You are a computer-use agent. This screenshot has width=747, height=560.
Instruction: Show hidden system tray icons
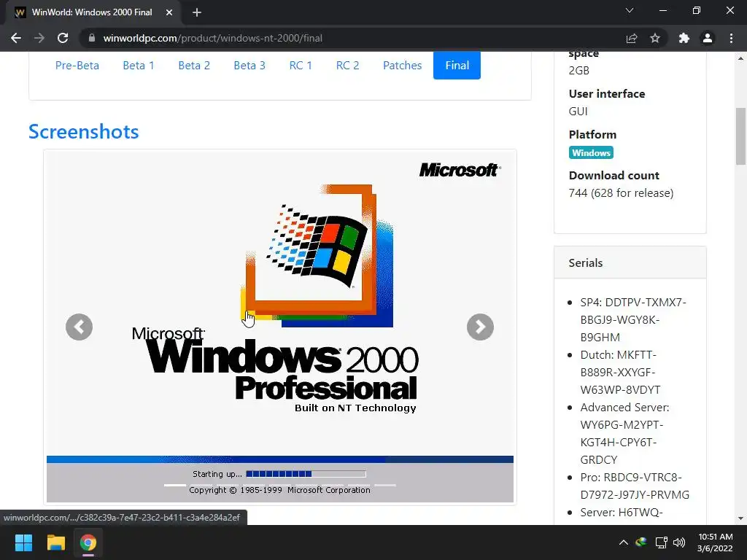click(623, 542)
